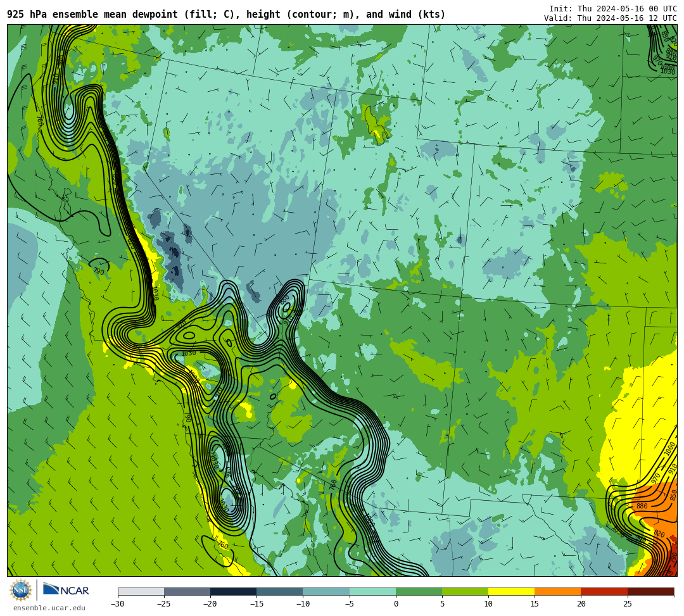Click the NSF logo
This screenshot has height=616, width=684.
[x=21, y=590]
